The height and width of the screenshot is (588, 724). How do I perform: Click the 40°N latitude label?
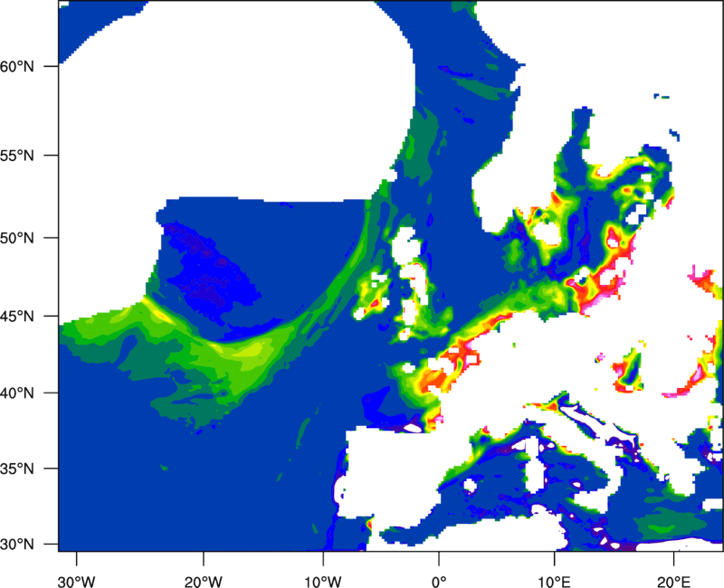[17, 394]
